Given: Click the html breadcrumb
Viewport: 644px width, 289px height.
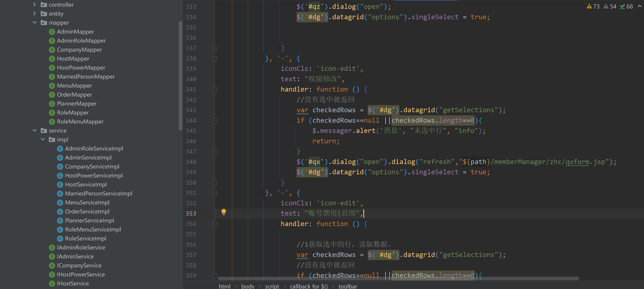Looking at the screenshot, I should point(224,286).
